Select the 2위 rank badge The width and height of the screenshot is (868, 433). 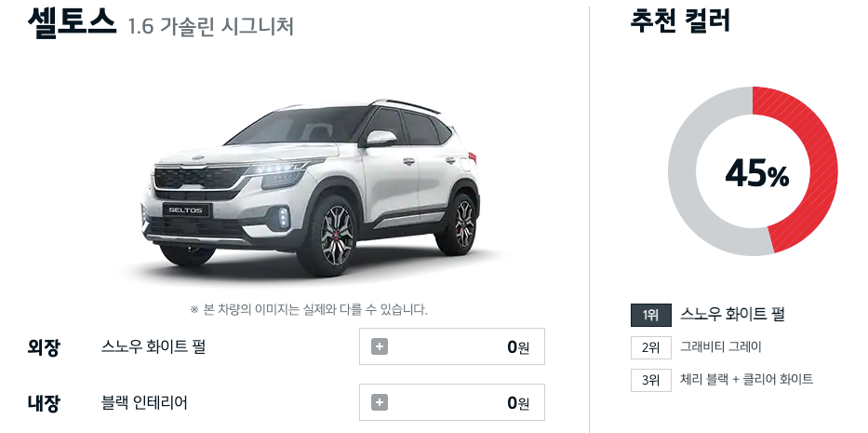(x=651, y=347)
